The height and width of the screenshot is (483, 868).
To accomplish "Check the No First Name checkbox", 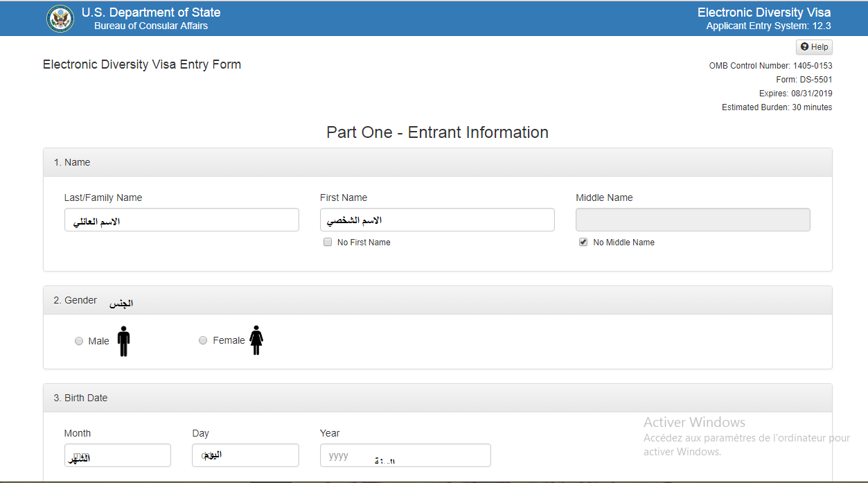I will point(328,243).
